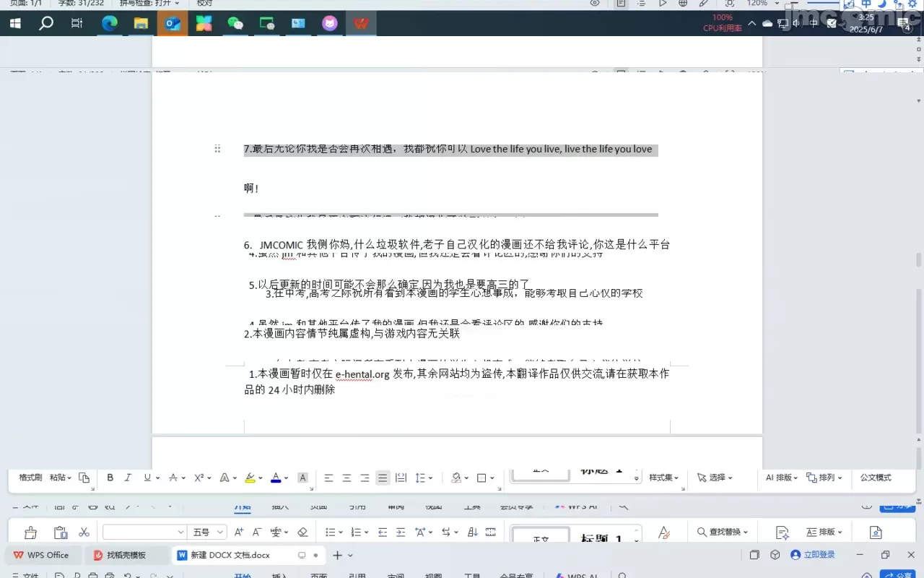The height and width of the screenshot is (578, 924).
Task: Click the Format Painter (格式刷) tool
Action: [x=30, y=478]
